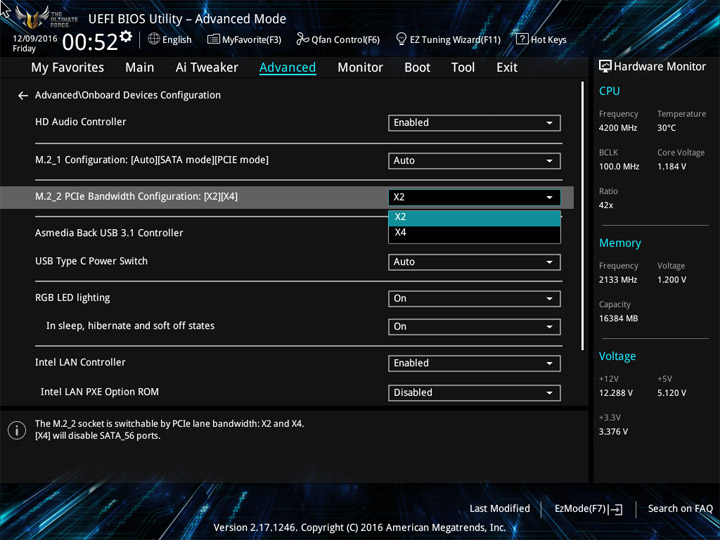Click the settings list vertical scrollbar
The width and height of the screenshot is (720, 540).
(583, 216)
